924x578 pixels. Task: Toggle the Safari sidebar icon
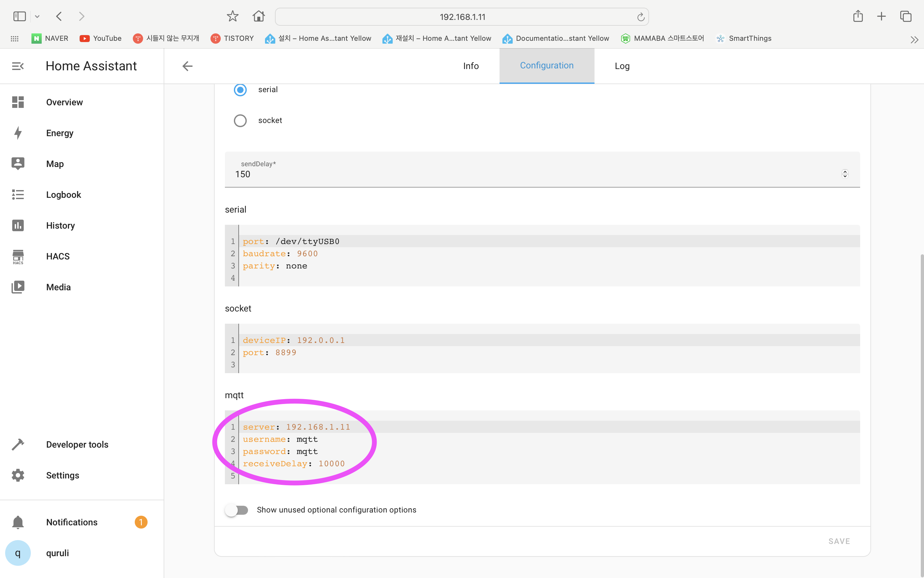click(20, 16)
